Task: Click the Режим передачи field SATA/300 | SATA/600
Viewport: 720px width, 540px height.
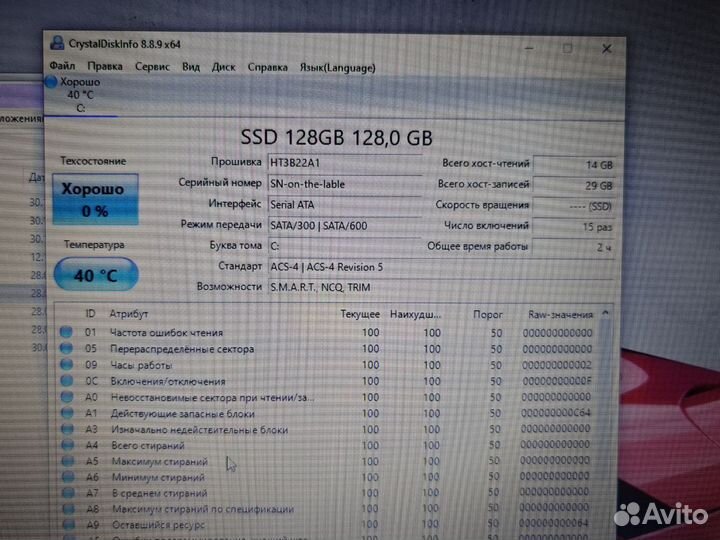Action: [344, 225]
